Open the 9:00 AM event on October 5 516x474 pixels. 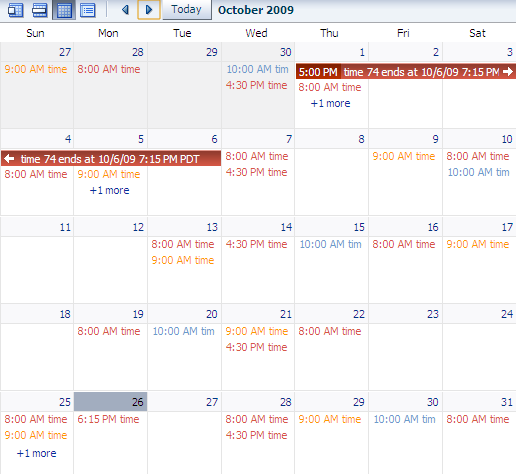pos(109,174)
